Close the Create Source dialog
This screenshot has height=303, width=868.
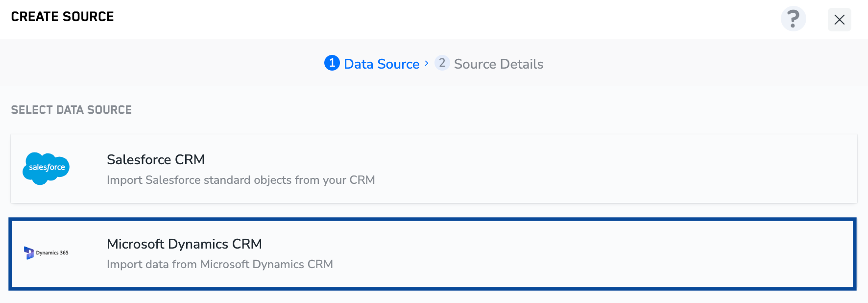point(839,20)
